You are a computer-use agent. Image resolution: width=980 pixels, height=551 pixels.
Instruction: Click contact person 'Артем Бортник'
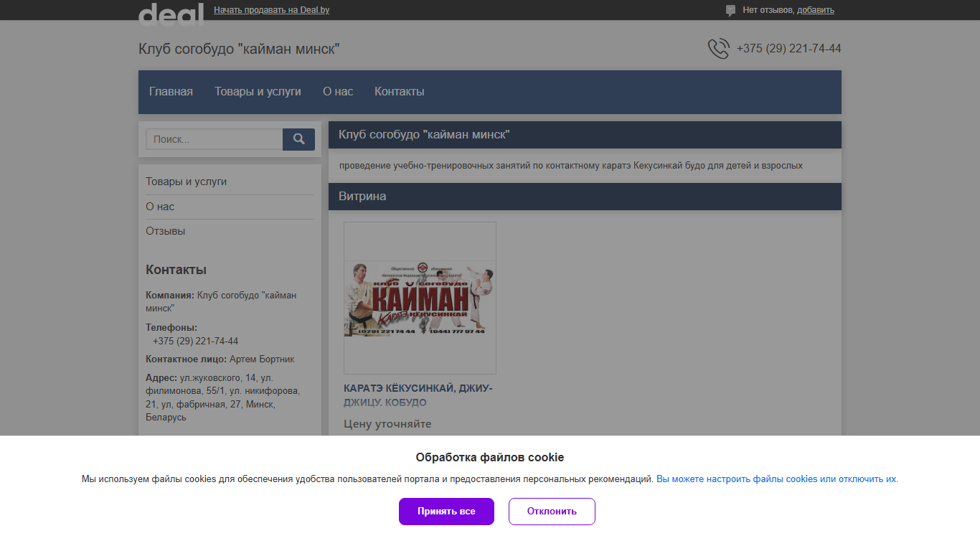[262, 359]
